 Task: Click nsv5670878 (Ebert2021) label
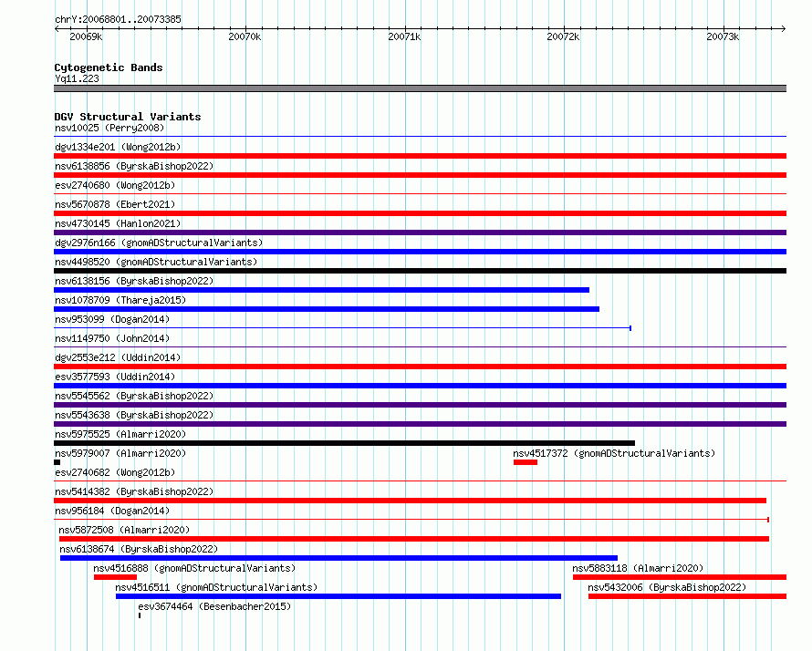click(115, 204)
